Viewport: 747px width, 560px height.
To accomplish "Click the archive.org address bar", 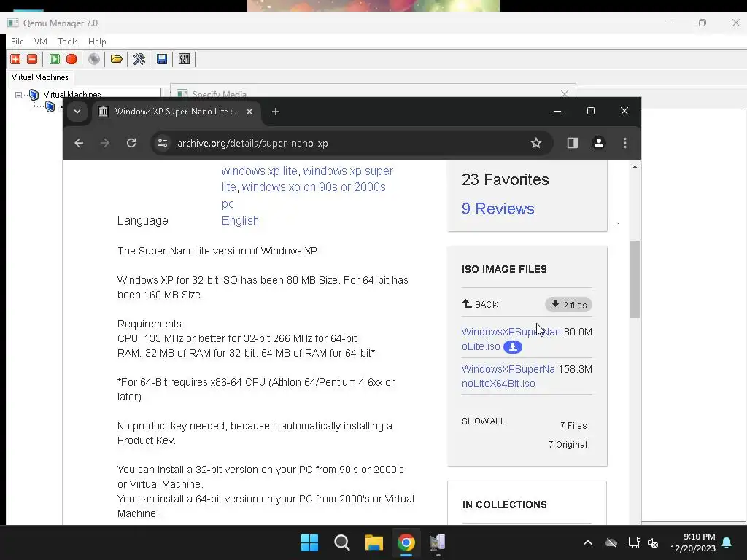I will (350, 143).
